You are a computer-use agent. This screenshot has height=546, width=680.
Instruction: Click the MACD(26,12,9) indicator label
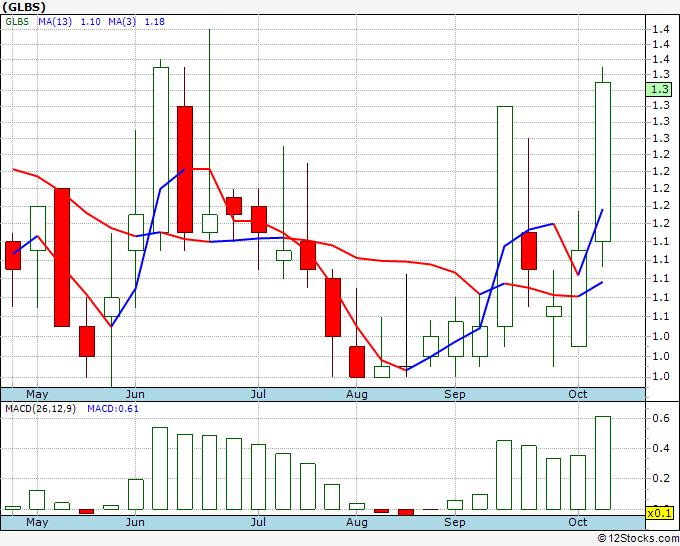(40, 409)
